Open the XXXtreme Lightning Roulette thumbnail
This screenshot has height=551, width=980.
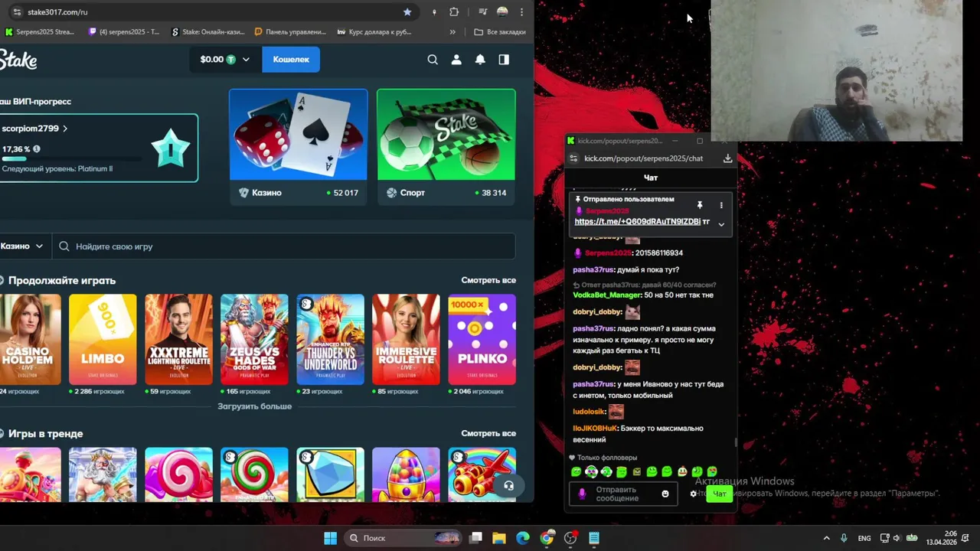coord(178,339)
